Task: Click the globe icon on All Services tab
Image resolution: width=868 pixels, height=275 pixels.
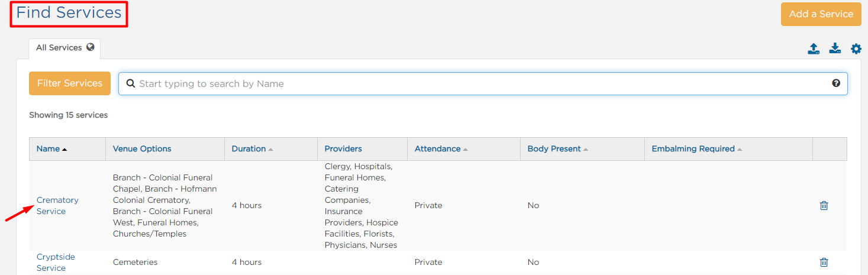Action: coord(90,47)
